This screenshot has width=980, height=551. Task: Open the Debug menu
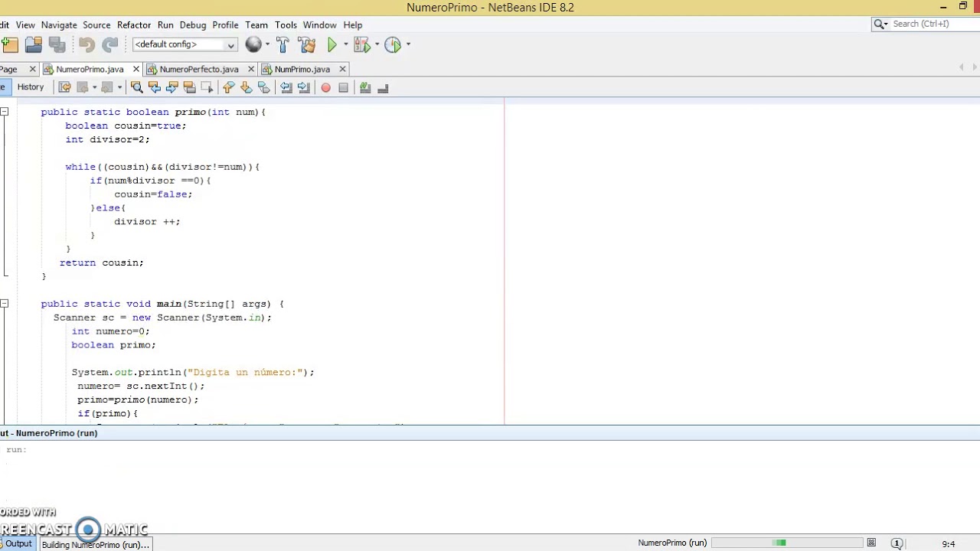coord(193,24)
